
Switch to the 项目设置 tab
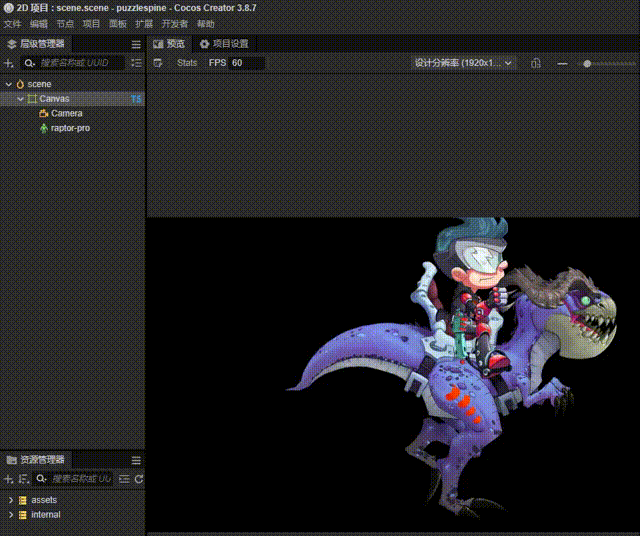click(x=224, y=44)
